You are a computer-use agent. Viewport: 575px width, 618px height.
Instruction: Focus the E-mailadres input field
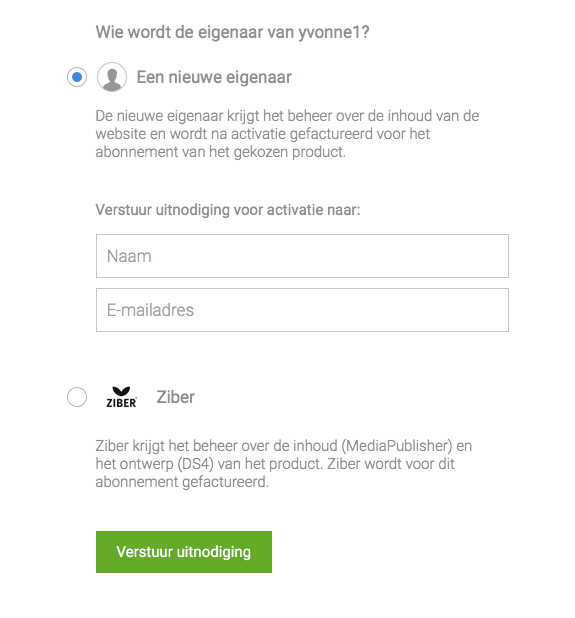click(x=302, y=310)
